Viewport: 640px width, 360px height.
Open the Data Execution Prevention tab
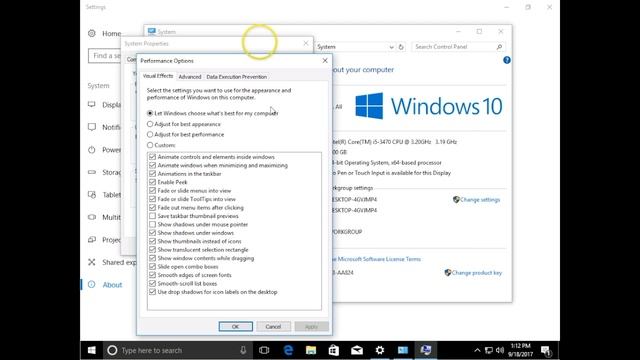236,77
